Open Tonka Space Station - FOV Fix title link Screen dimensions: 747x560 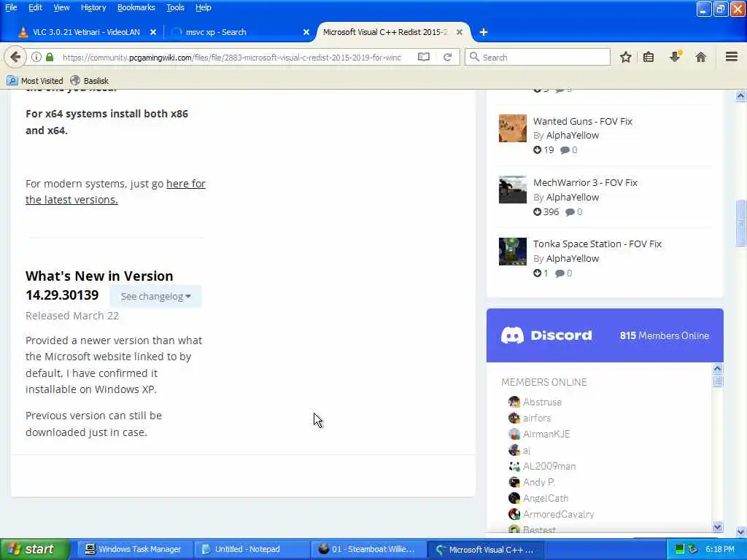click(597, 244)
